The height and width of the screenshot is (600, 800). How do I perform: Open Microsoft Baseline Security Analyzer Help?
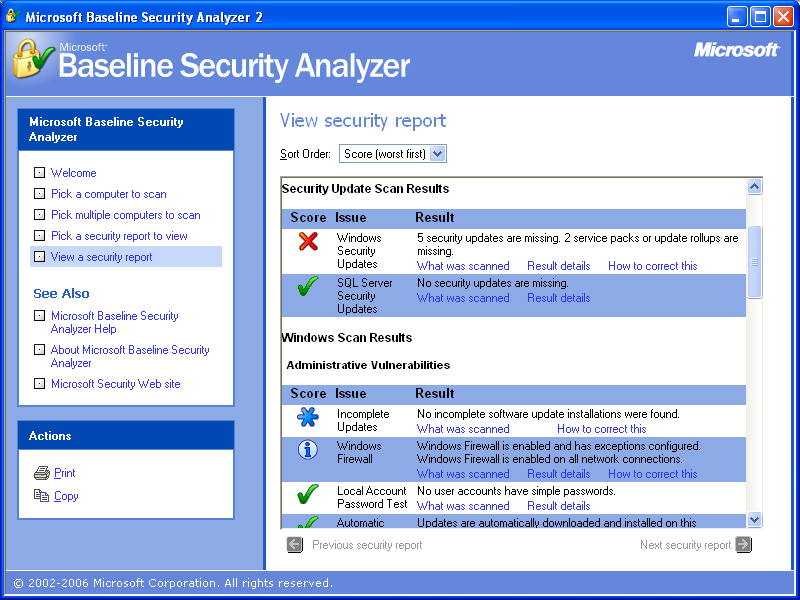click(x=115, y=322)
